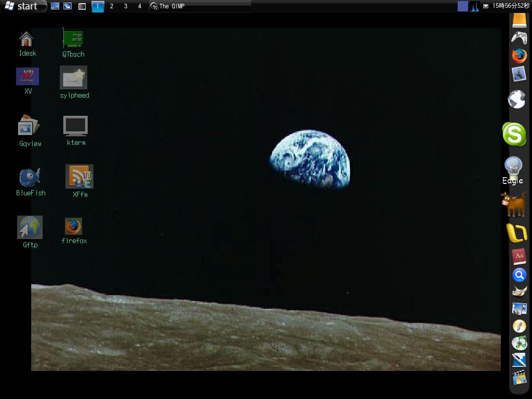Open the dictionary app with the Aa icon
532x399 pixels.
coord(518,256)
